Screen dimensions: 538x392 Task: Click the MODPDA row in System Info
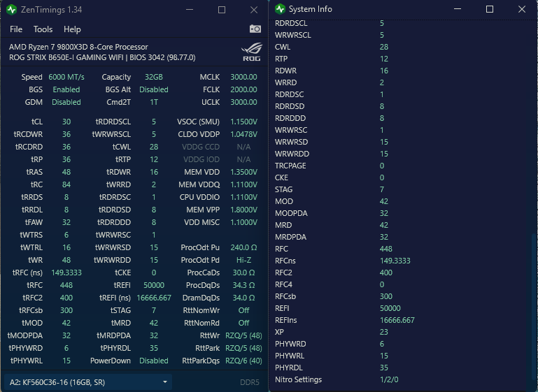click(x=399, y=213)
